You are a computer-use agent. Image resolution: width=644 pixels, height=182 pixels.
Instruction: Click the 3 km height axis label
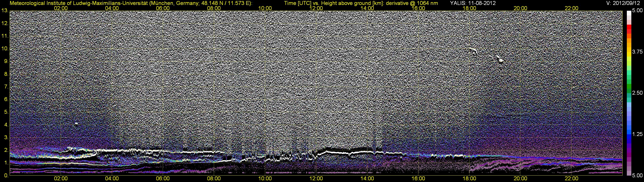[6, 137]
